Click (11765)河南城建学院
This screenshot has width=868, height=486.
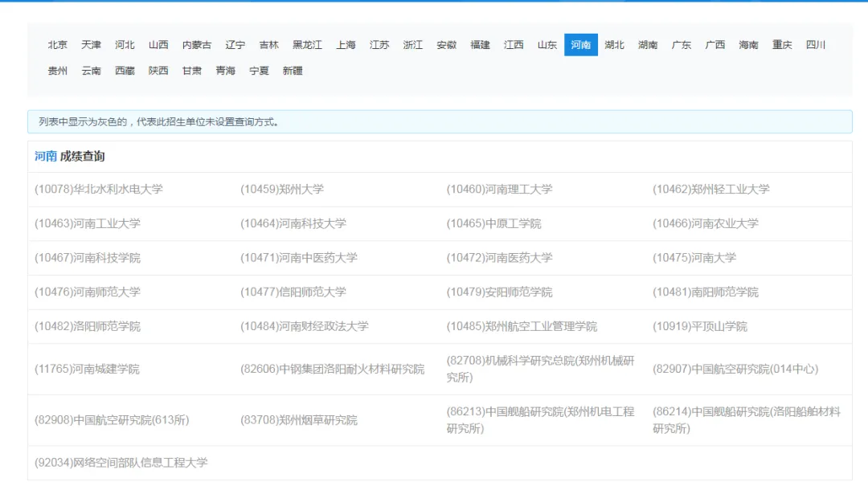[x=87, y=370]
